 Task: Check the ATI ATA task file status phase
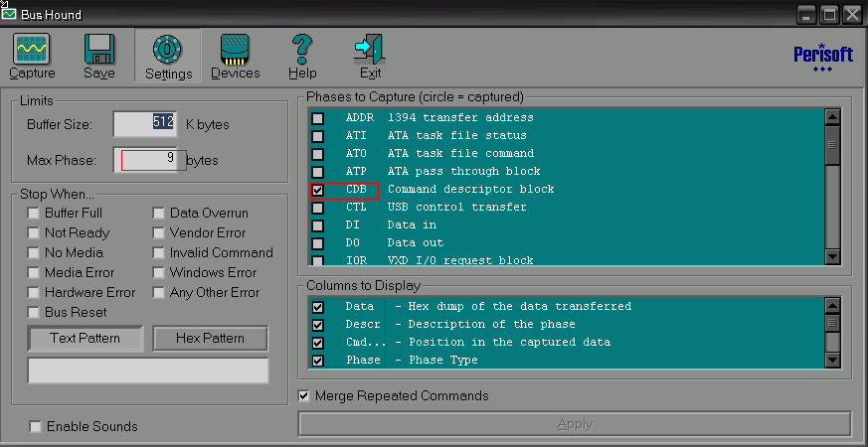click(317, 136)
